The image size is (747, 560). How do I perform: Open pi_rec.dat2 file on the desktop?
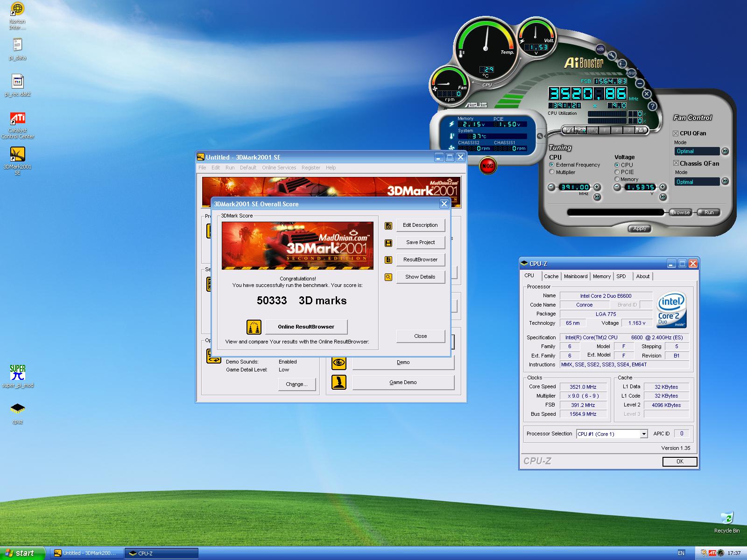[18, 85]
